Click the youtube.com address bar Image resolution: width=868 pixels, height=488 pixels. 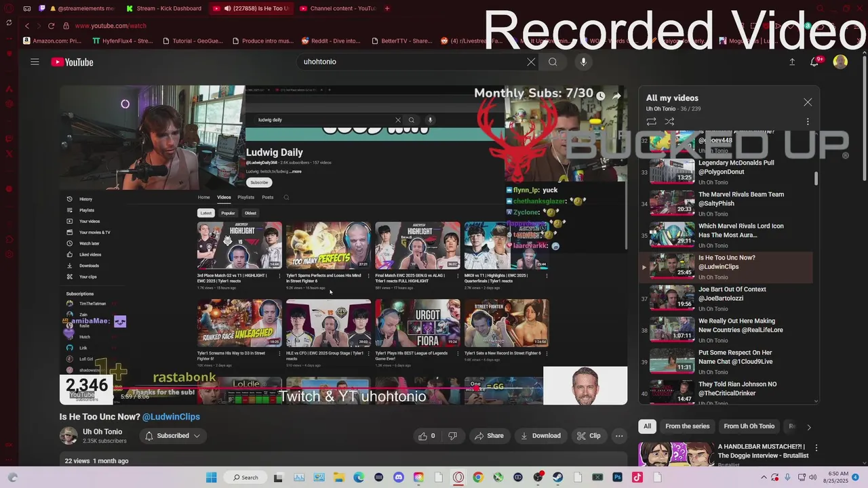point(111,26)
